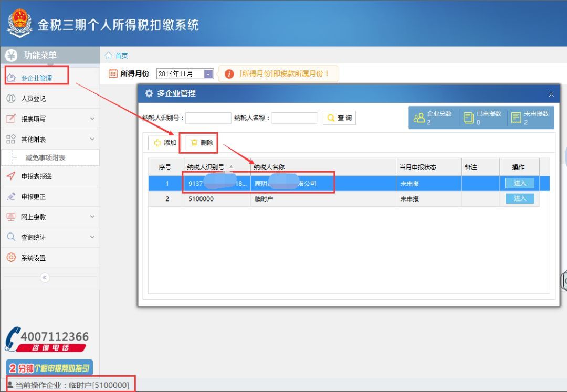Click the 纳税人名称 input field
Screen dimensions: 567x392
[295, 118]
